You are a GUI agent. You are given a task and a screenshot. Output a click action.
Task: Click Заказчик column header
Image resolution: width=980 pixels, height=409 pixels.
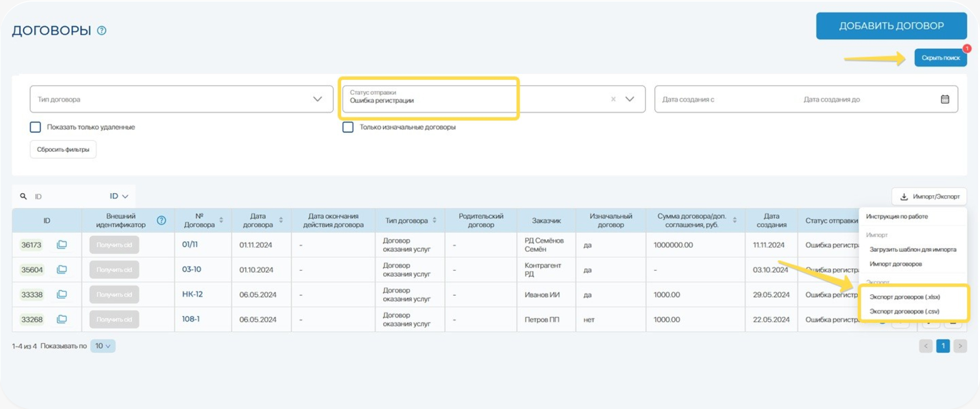coord(546,220)
